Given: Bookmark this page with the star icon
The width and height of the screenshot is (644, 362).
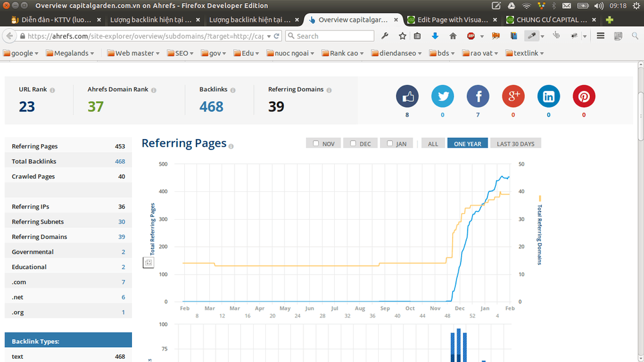Looking at the screenshot, I should click(x=402, y=36).
